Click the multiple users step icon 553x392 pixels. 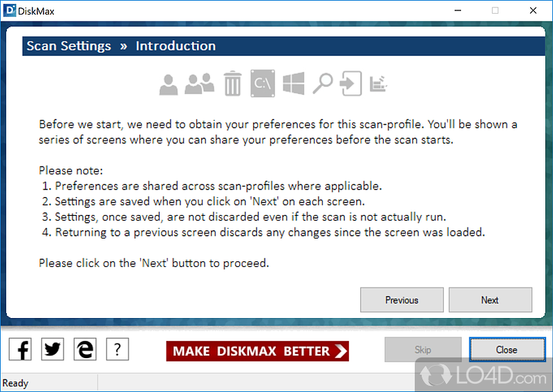pyautogui.click(x=199, y=84)
